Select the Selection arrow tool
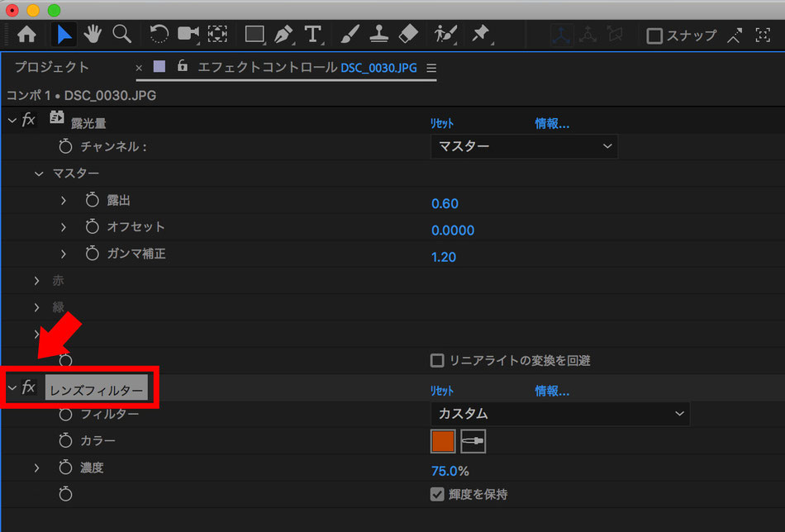785x532 pixels. (64, 35)
